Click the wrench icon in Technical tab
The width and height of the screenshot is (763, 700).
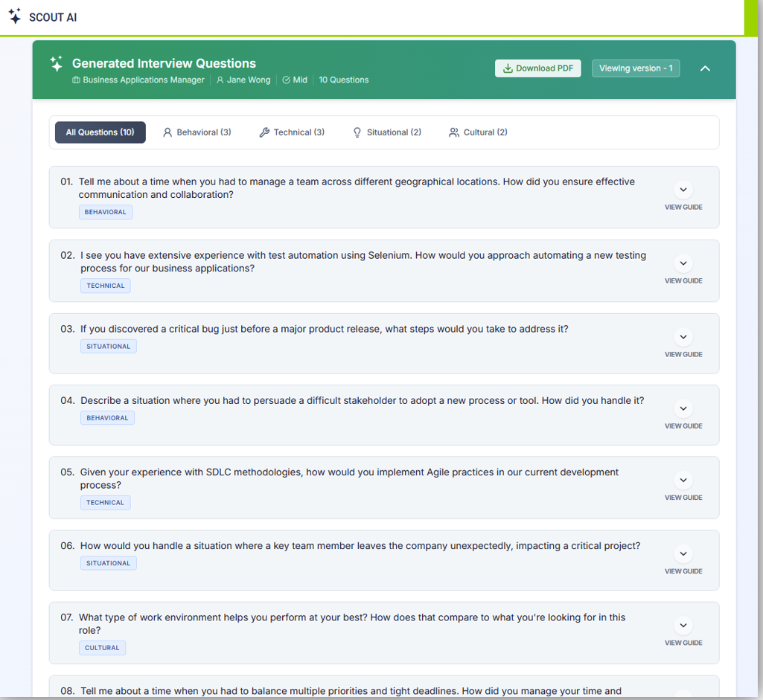(264, 132)
